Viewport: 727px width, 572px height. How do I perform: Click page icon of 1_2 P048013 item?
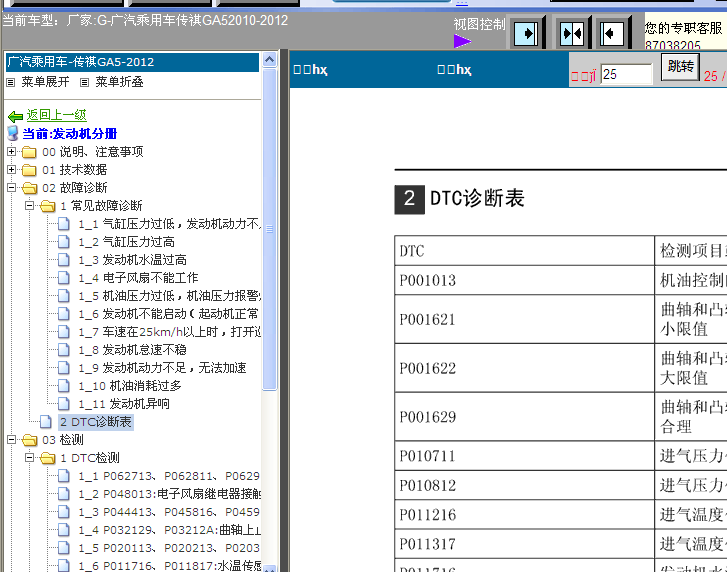click(64, 494)
